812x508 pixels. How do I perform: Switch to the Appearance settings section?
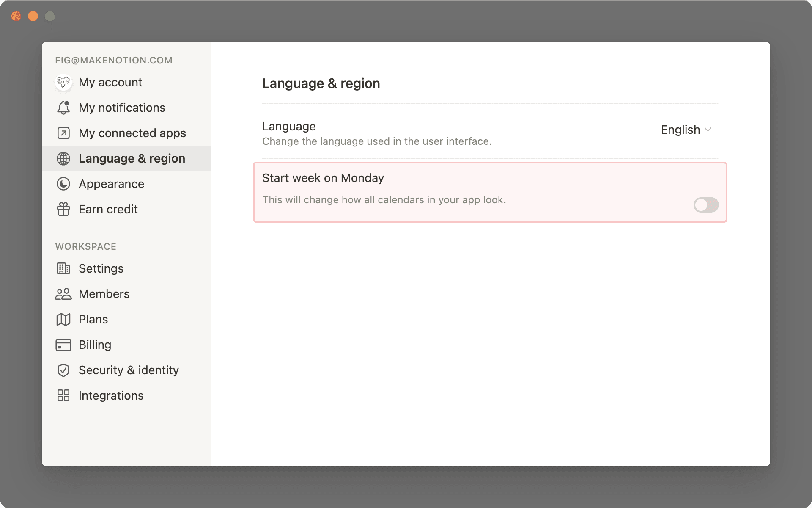point(111,184)
